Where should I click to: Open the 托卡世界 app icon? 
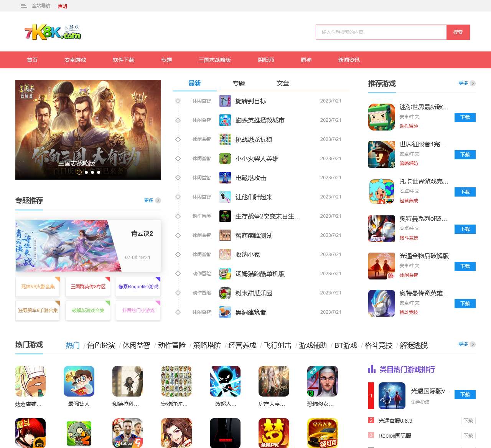(382, 192)
